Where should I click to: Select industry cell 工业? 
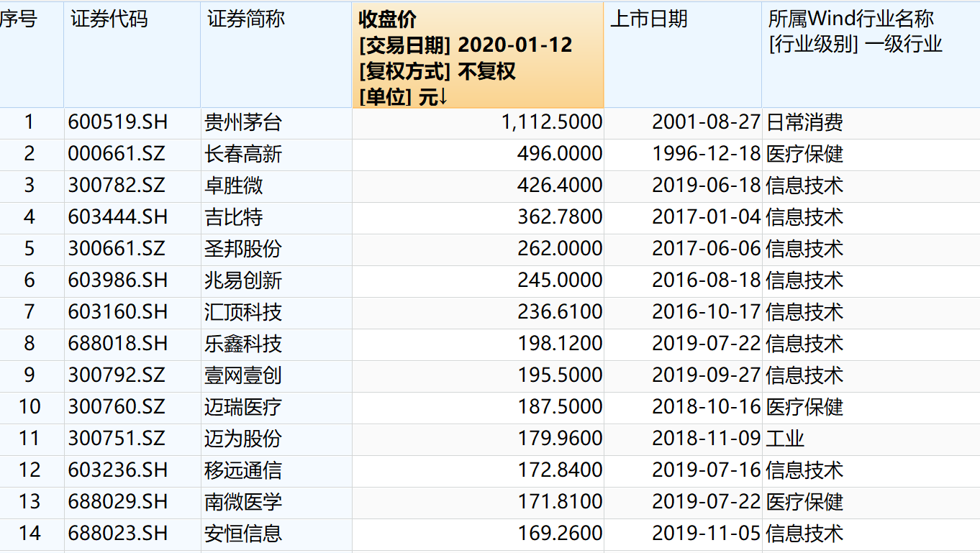click(785, 439)
